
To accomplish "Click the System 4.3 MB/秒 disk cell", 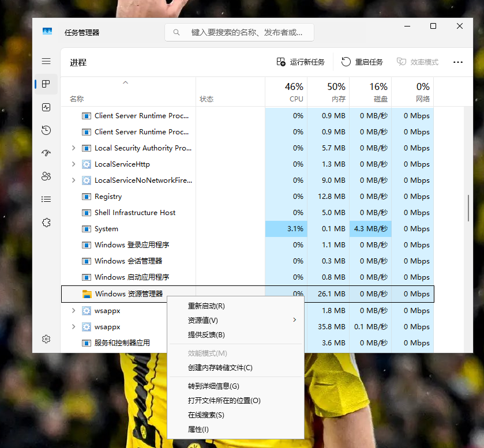I will pos(370,229).
